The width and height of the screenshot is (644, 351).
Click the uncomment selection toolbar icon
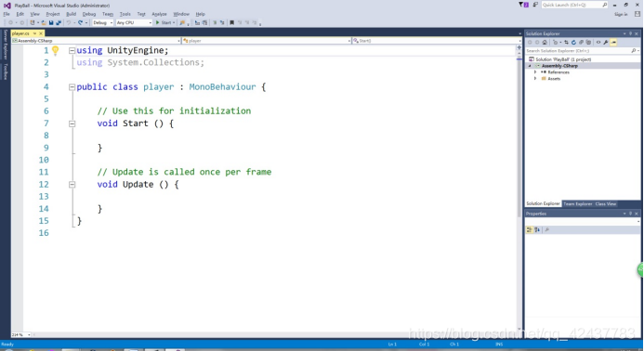pos(222,22)
